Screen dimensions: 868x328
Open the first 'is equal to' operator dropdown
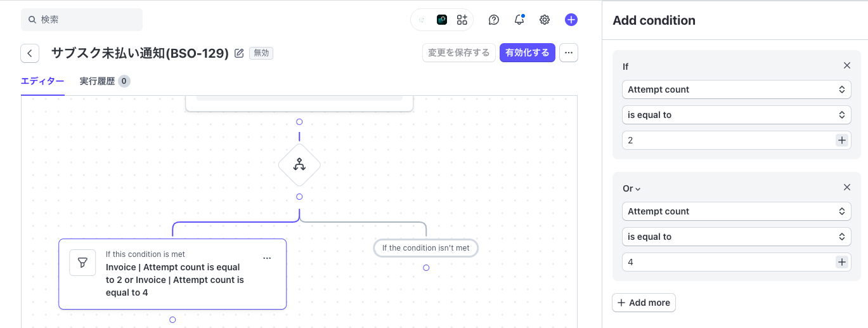pyautogui.click(x=736, y=115)
